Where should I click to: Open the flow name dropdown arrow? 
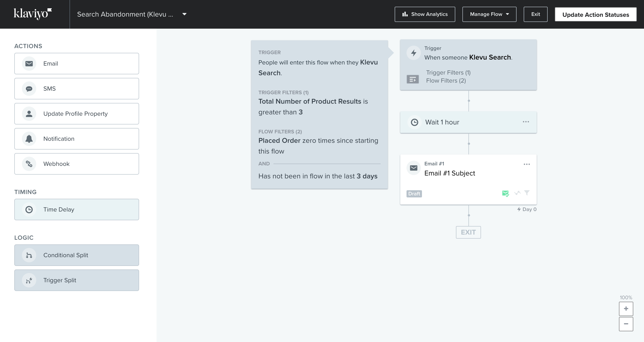[184, 14]
